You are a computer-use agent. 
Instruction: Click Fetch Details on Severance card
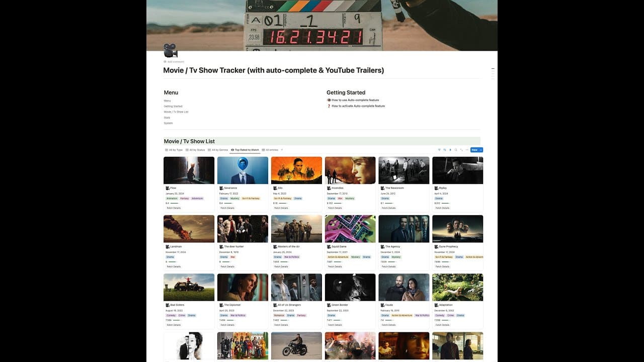tap(227, 208)
